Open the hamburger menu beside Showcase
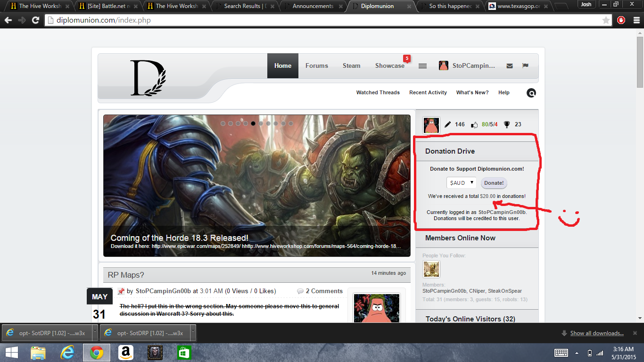Screen dimensions: 644x362 pyautogui.click(x=422, y=66)
